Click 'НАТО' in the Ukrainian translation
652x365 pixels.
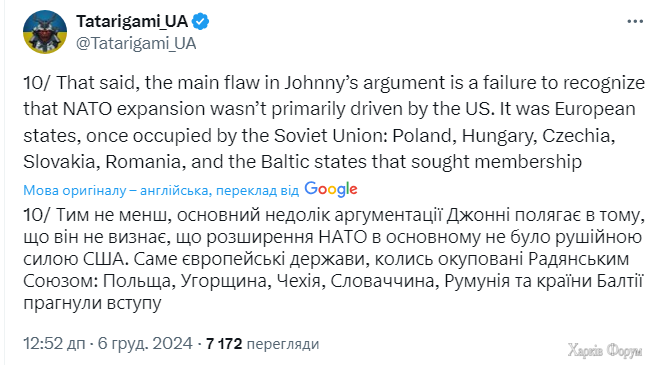click(x=343, y=237)
